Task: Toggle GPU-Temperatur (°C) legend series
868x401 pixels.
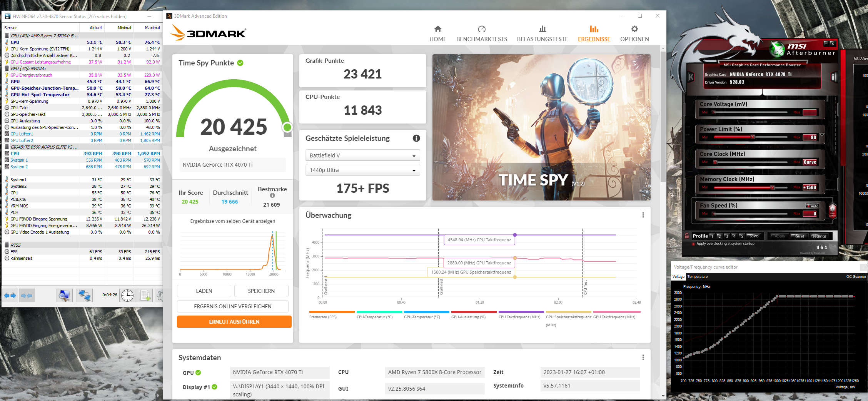Action: (x=426, y=315)
